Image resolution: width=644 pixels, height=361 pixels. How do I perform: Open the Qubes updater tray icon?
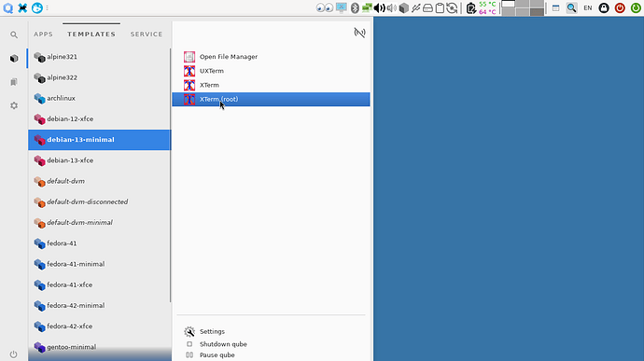(452, 7)
